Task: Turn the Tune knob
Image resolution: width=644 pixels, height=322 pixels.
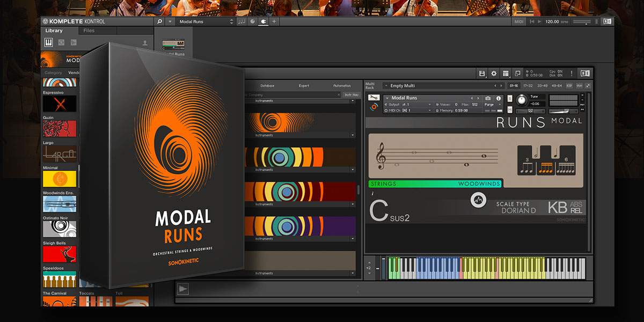Action: point(521,100)
